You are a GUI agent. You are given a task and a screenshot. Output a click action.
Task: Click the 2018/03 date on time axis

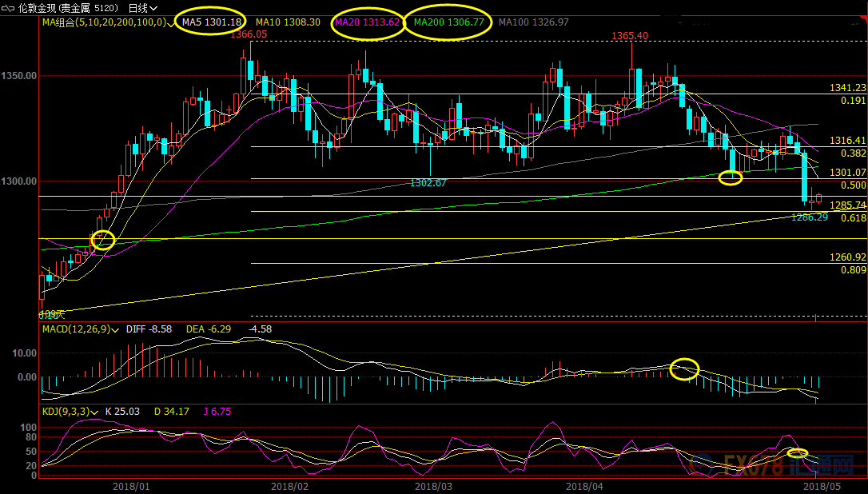[433, 485]
